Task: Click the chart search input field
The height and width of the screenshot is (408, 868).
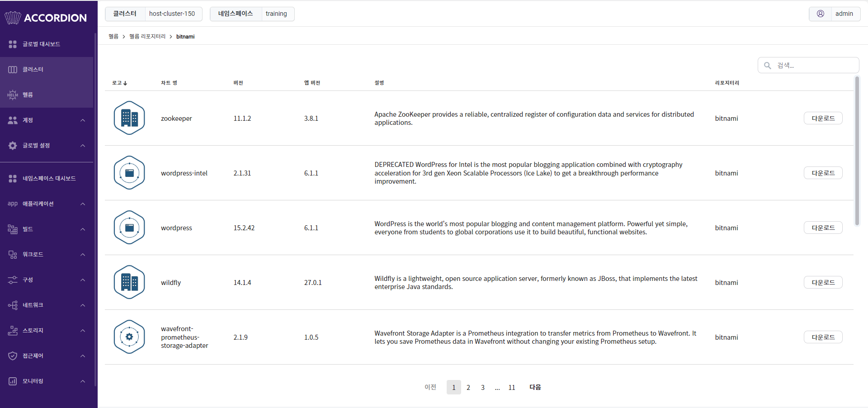Action: point(808,65)
